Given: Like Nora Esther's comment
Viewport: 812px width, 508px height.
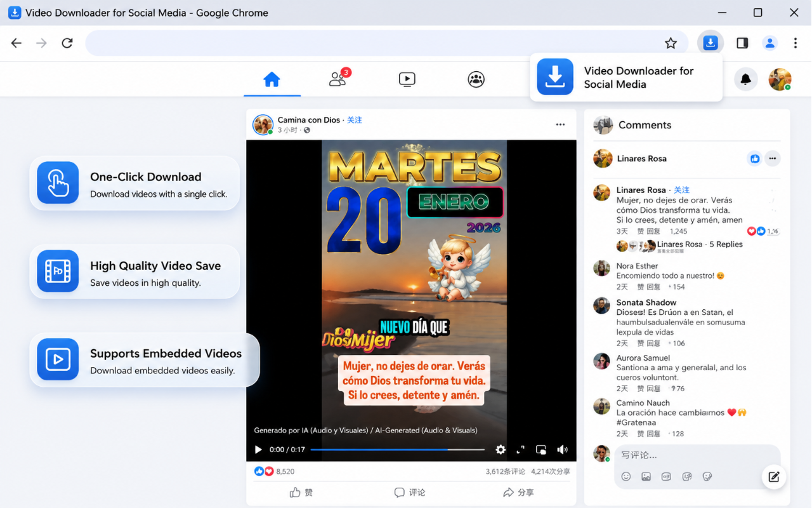Looking at the screenshot, I should [641, 286].
